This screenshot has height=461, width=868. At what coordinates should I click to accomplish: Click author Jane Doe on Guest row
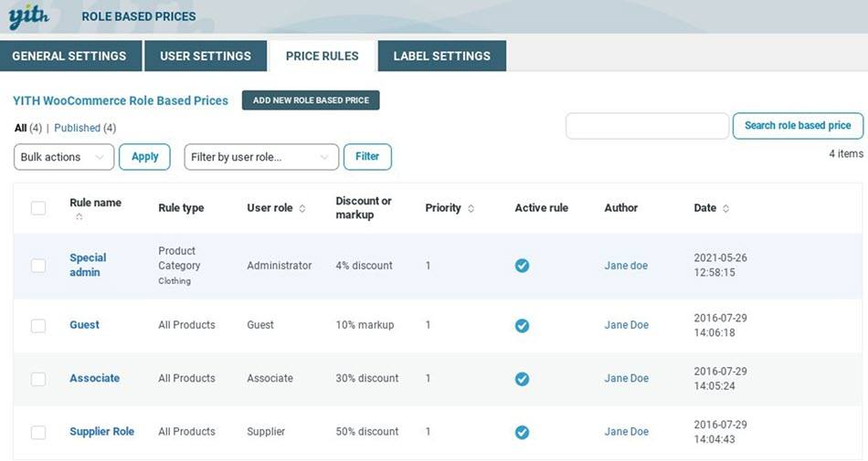627,325
